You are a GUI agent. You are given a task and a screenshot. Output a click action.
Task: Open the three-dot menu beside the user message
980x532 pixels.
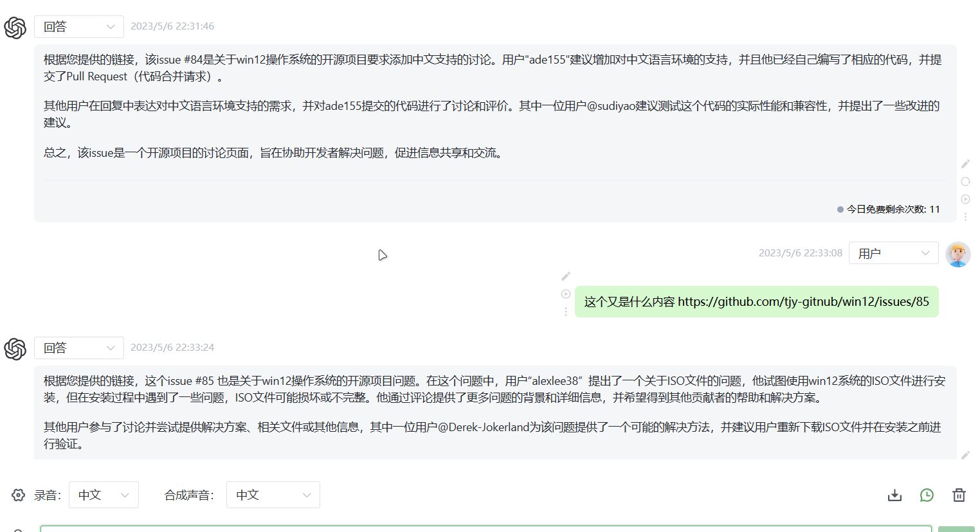565,312
